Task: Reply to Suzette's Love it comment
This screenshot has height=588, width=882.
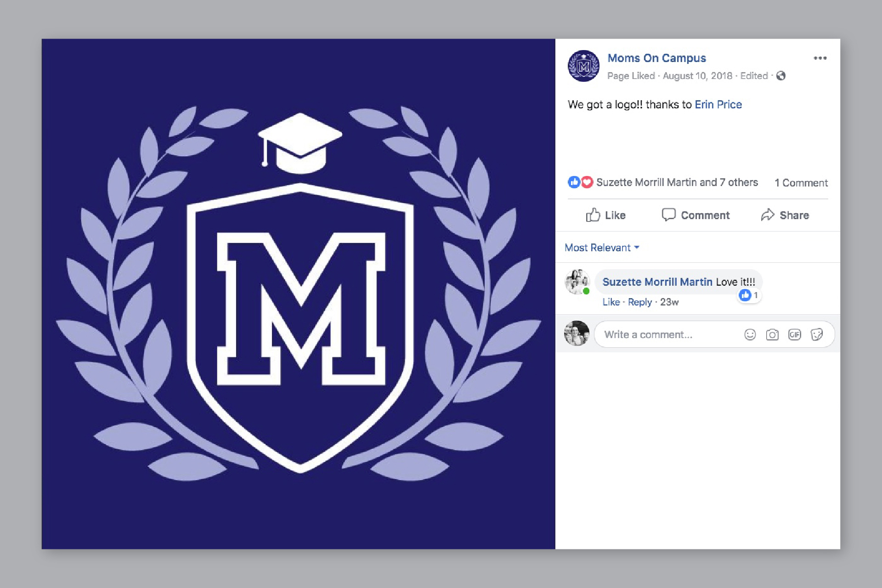Action: click(639, 302)
